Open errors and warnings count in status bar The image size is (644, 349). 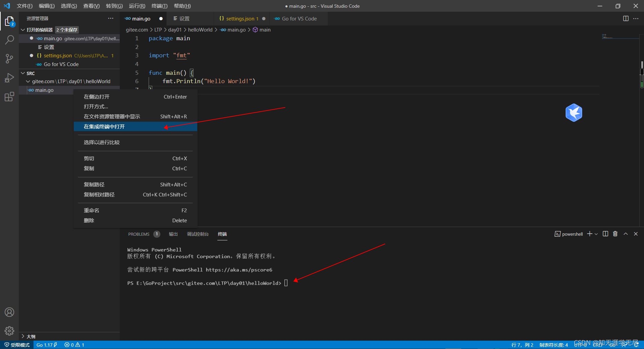74,345
